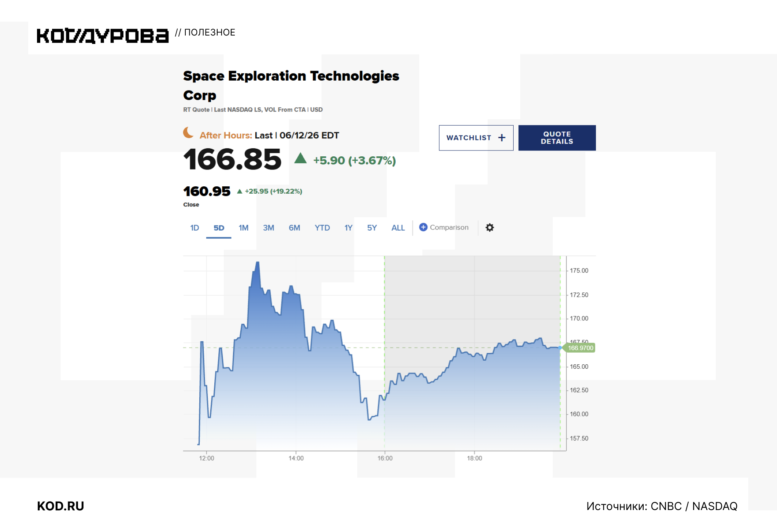Click the small green triangle near 160.95
Viewport: 777px width, 532px height.
[x=240, y=191]
